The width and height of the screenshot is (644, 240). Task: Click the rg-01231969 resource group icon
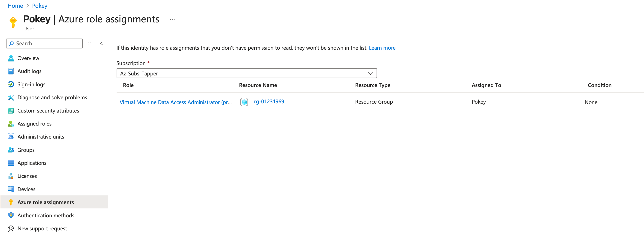244,102
